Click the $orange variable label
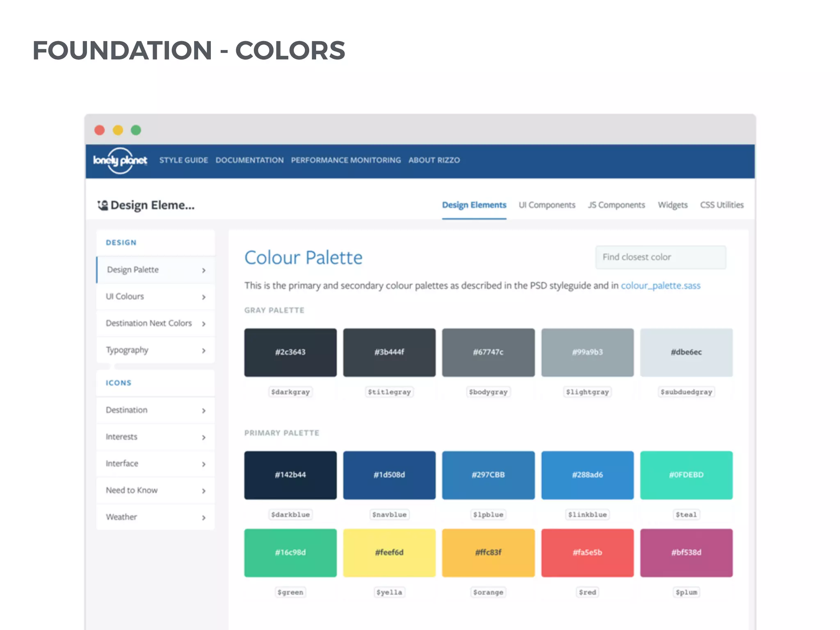The width and height of the screenshot is (840, 630). [488, 593]
